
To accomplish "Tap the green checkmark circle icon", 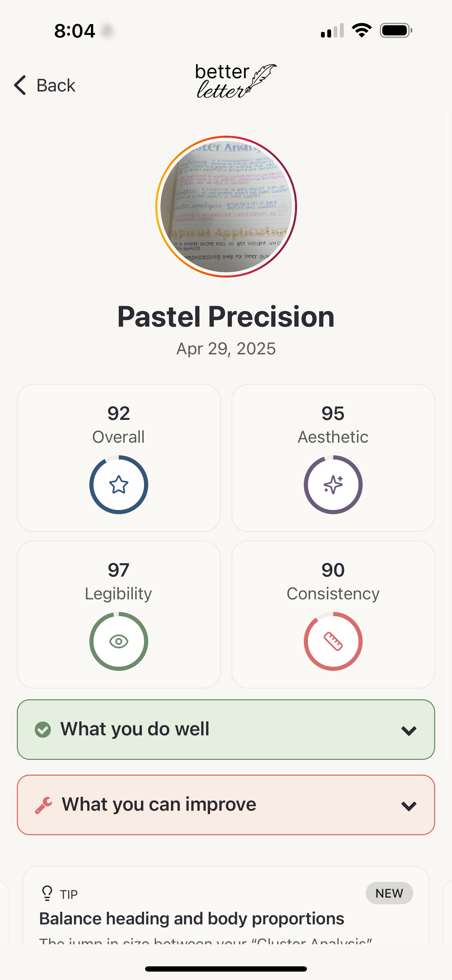I will coord(43,730).
